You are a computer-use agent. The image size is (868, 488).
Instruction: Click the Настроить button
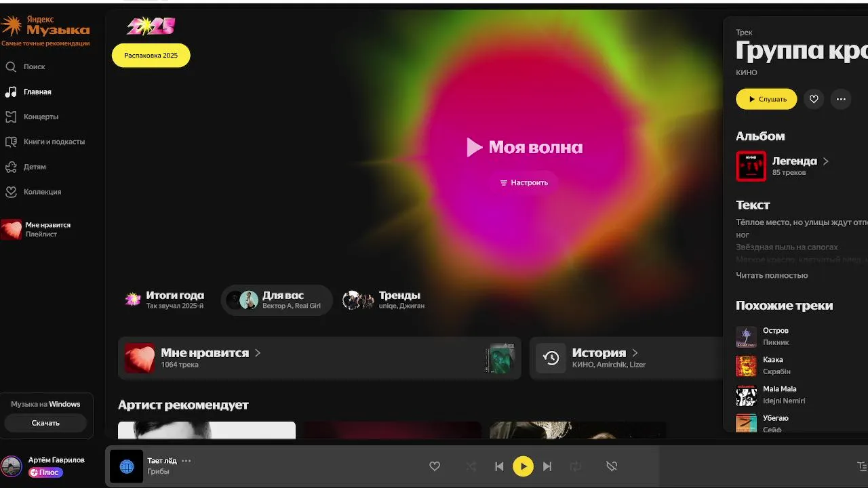[524, 183]
